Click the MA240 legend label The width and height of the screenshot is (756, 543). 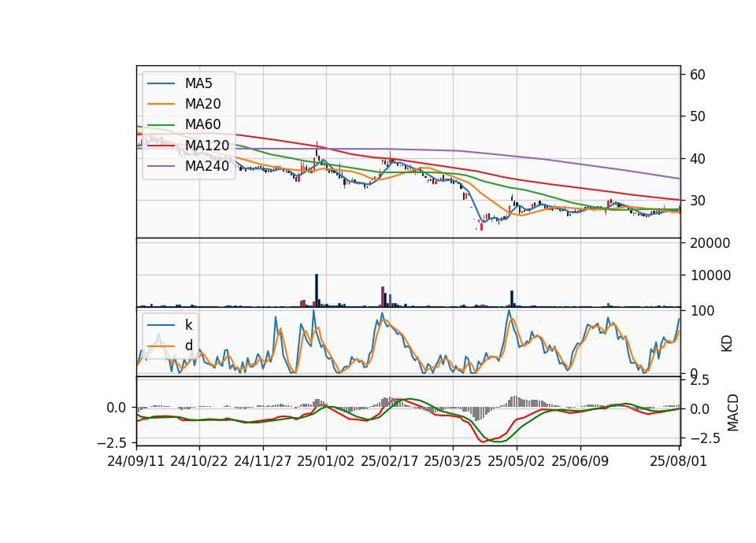(207, 166)
